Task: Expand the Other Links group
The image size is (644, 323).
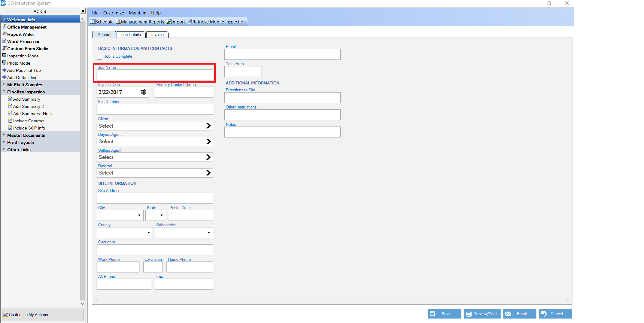Action: point(4,149)
